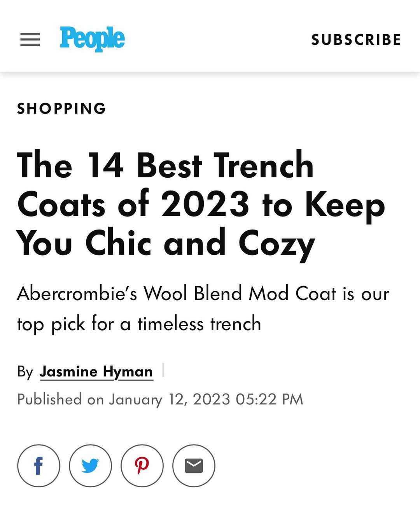Screen dimensions: 420x525
Task: Click the 'January 12, 2023' date
Action: pyautogui.click(x=170, y=399)
